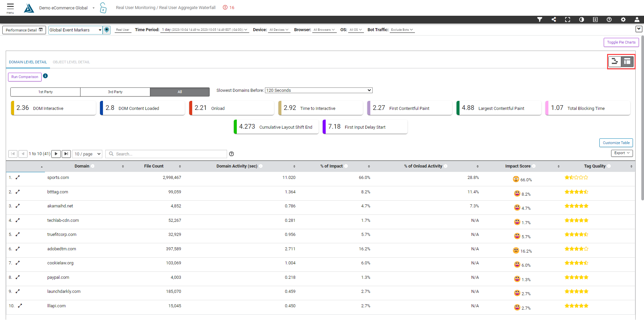Screen dimensions: 644x320
Task: Click the info icon next to Run Comparison
Action: coord(45,76)
